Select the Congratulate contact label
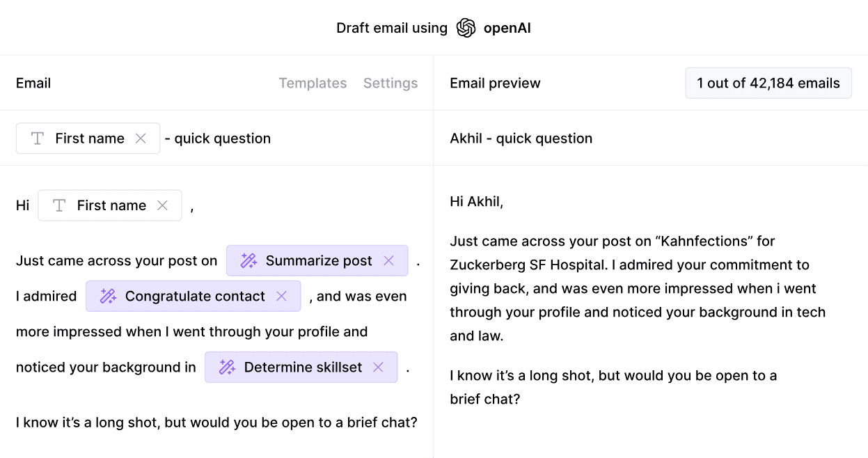 (x=195, y=297)
